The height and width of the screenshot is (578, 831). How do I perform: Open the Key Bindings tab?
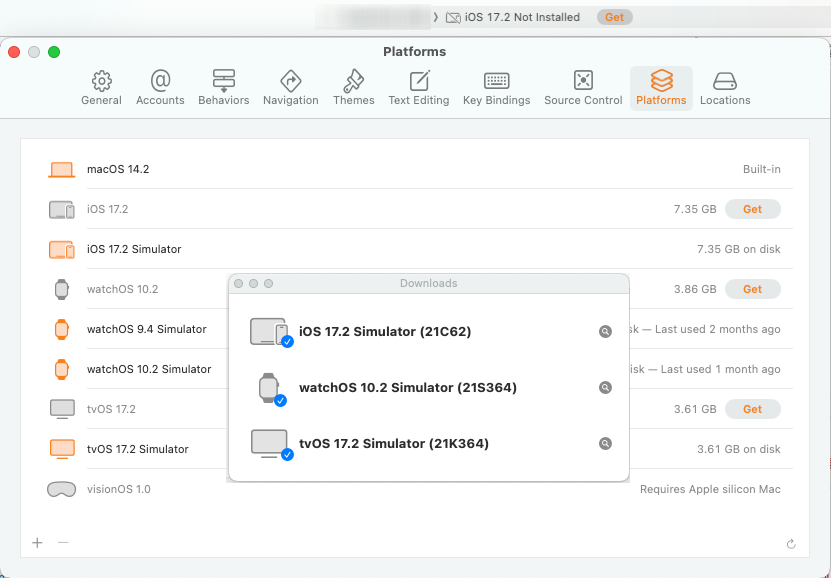click(497, 88)
